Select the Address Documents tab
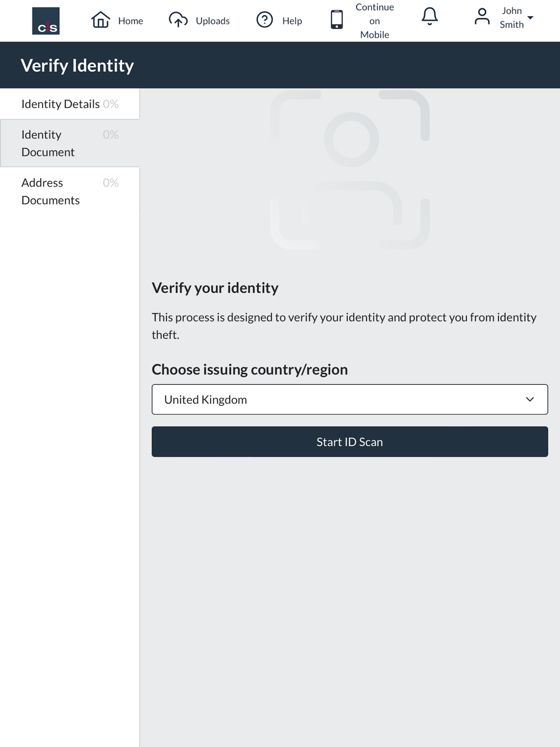 [x=69, y=192]
